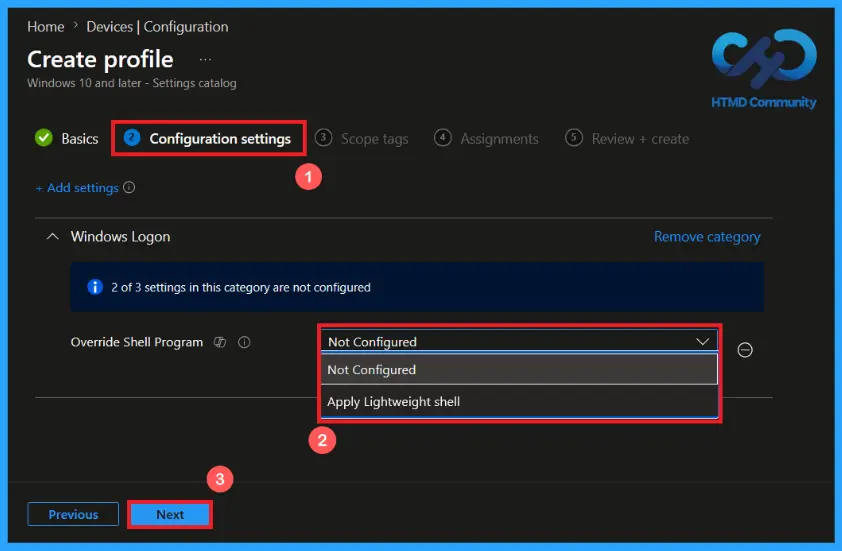The width and height of the screenshot is (842, 551).
Task: Click the Next button
Action: tap(170, 514)
